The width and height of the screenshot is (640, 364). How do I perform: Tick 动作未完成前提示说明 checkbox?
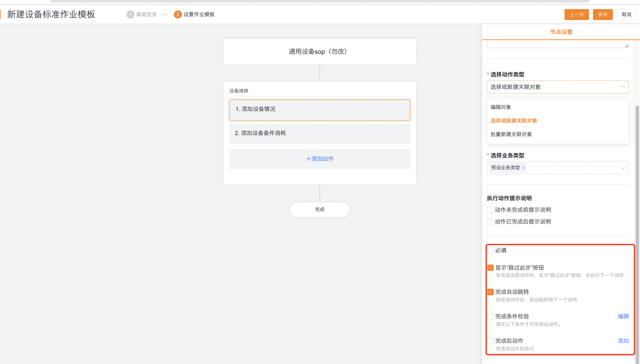pos(490,210)
